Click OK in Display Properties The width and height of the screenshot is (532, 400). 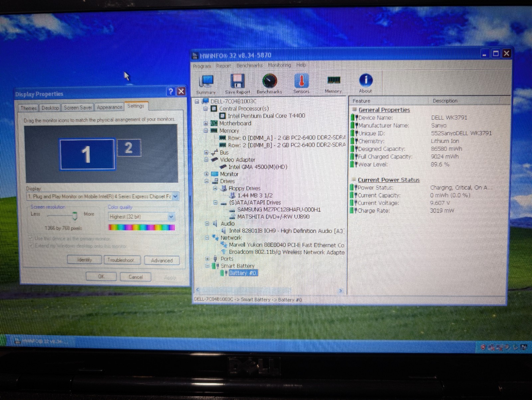click(x=101, y=276)
